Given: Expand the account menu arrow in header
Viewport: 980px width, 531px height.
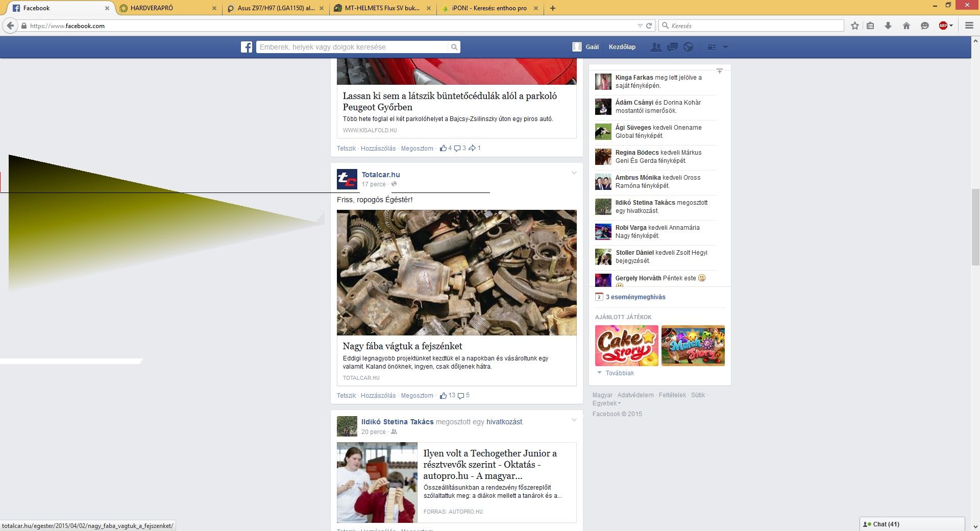Looking at the screenshot, I should coord(725,47).
